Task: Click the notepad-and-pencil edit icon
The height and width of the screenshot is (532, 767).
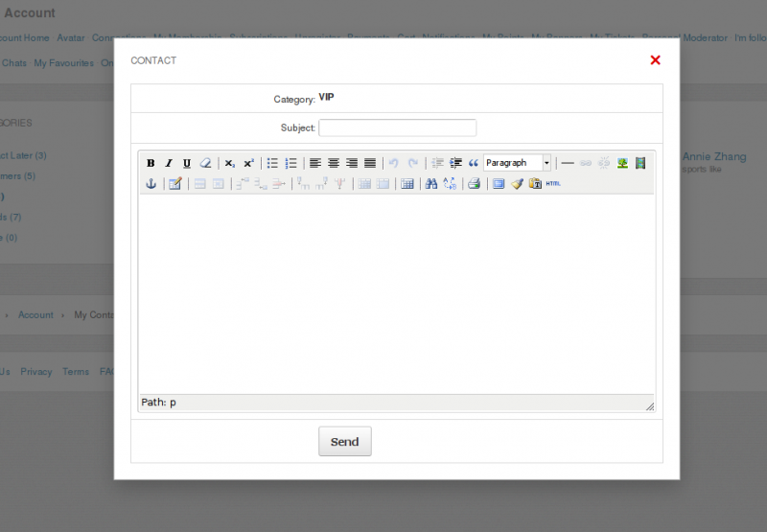Action: click(175, 184)
